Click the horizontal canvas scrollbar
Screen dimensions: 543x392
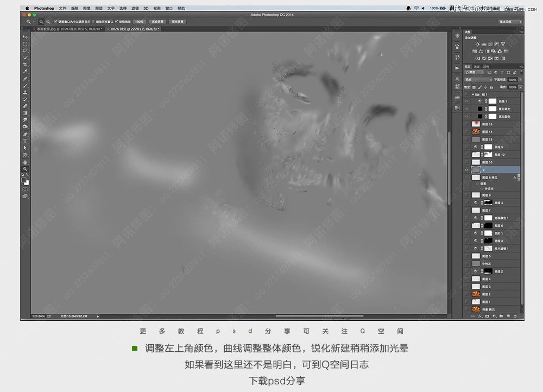tap(319, 316)
